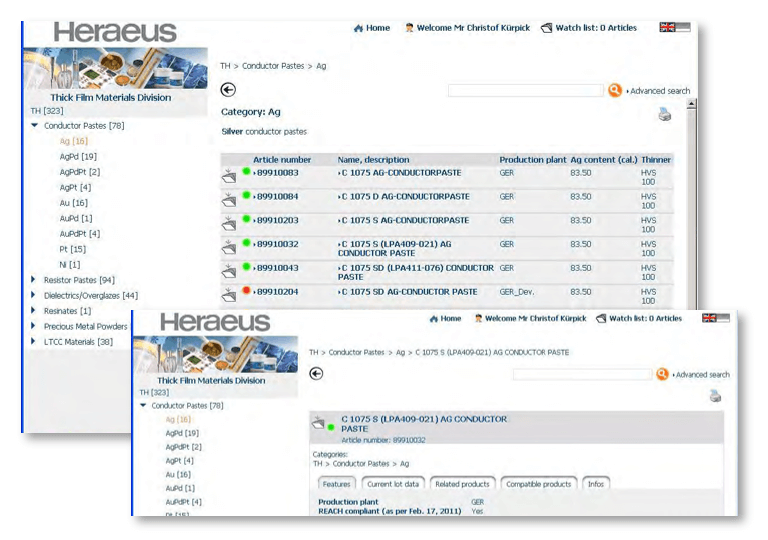Switch to the Features tab
The width and height of the screenshot is (768, 540).
pyautogui.click(x=336, y=484)
